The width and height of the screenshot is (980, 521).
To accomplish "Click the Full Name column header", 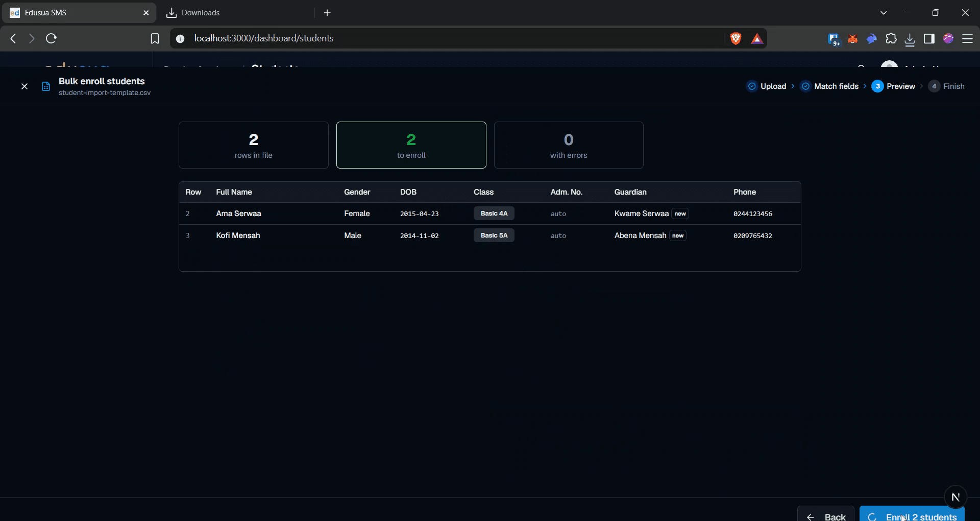I will [234, 192].
